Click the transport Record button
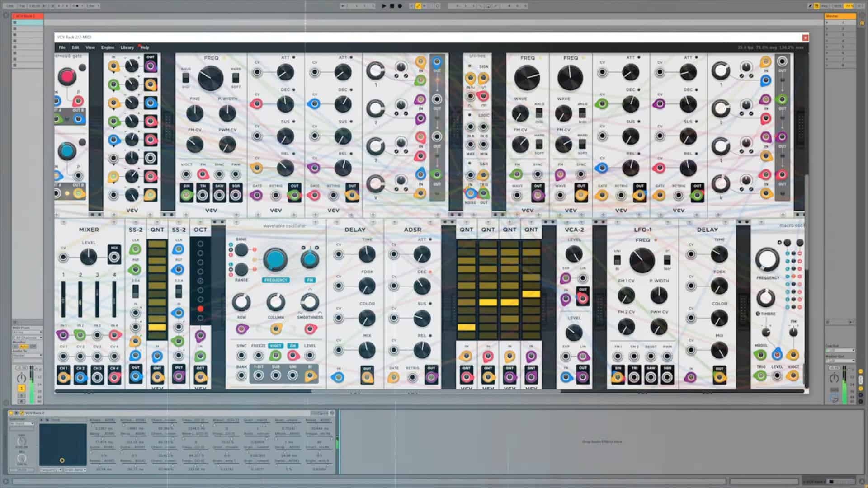The width and height of the screenshot is (868, 488). [400, 6]
